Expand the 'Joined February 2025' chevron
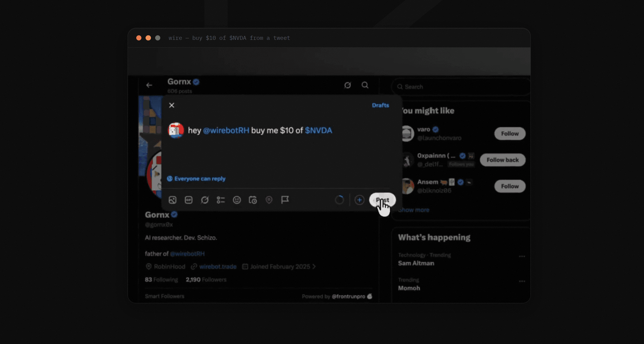Screen dimensions: 644x344 coord(314,267)
